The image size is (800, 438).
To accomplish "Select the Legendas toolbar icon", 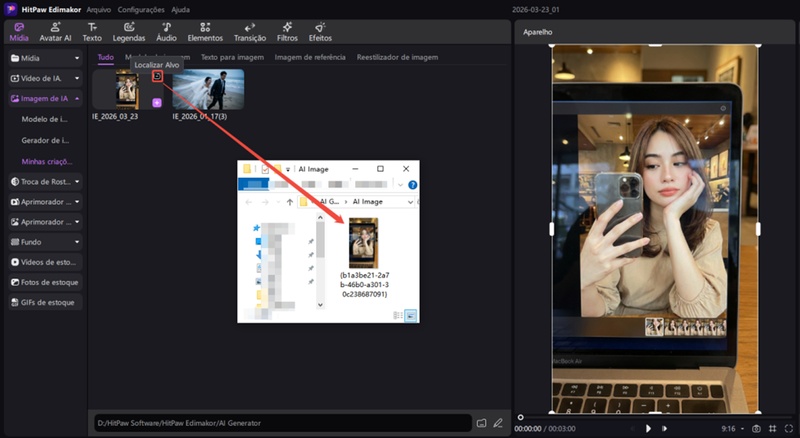I will pyautogui.click(x=128, y=31).
